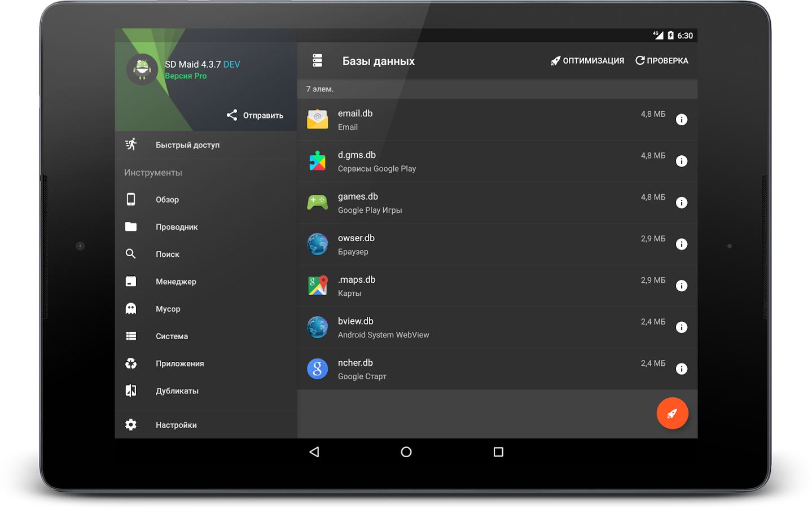Screen dimensions: 812x508
Task: Click the SD Maid 4.3.7 DEV title
Action: [203, 64]
